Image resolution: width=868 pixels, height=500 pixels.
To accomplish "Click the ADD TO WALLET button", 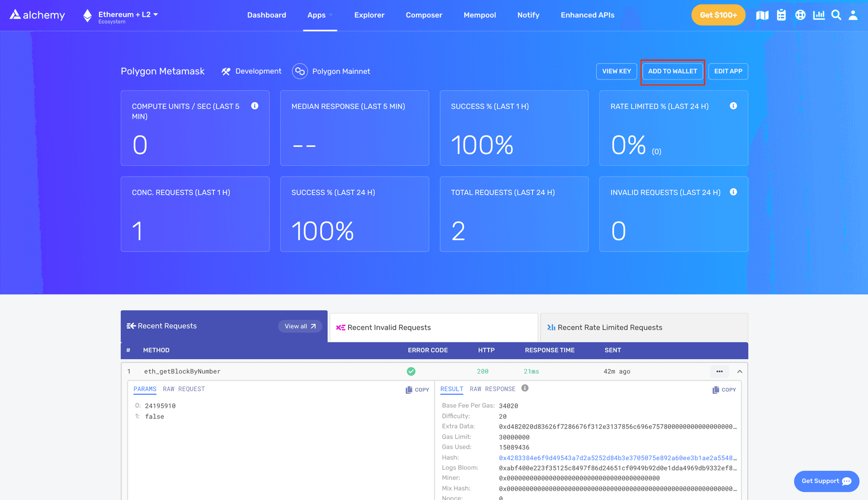I will tap(672, 71).
